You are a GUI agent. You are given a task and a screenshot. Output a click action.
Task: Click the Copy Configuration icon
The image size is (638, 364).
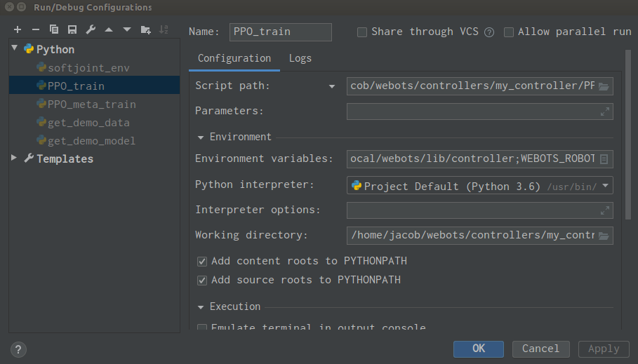pos(54,29)
